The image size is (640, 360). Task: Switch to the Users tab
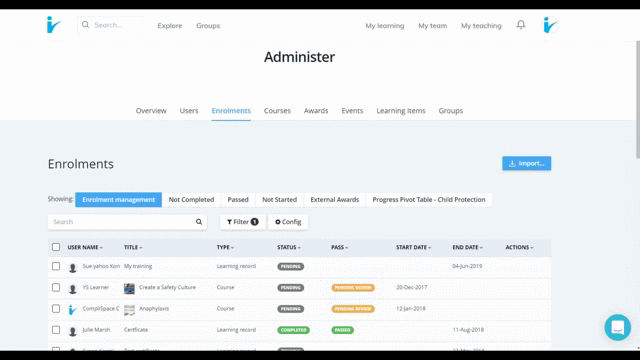(189, 111)
